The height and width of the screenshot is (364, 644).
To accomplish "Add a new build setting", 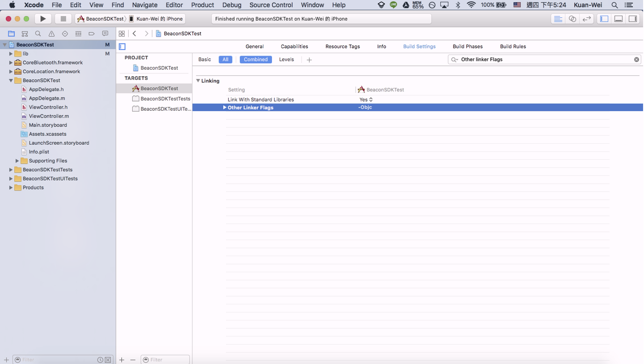I will [x=309, y=60].
